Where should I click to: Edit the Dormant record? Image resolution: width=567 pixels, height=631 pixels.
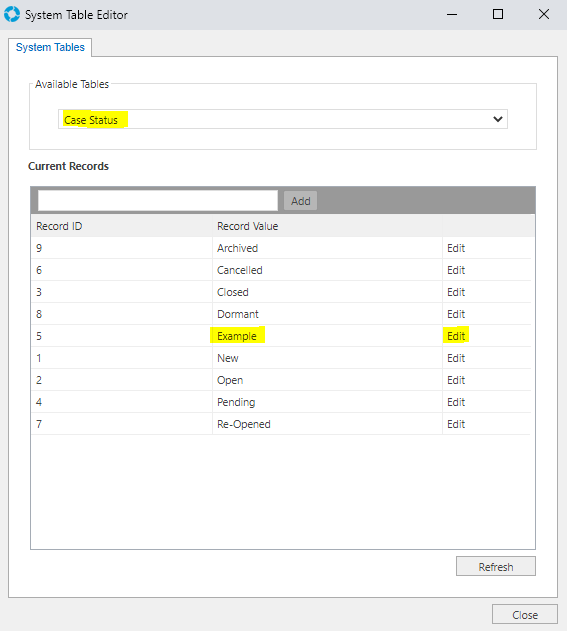click(456, 314)
